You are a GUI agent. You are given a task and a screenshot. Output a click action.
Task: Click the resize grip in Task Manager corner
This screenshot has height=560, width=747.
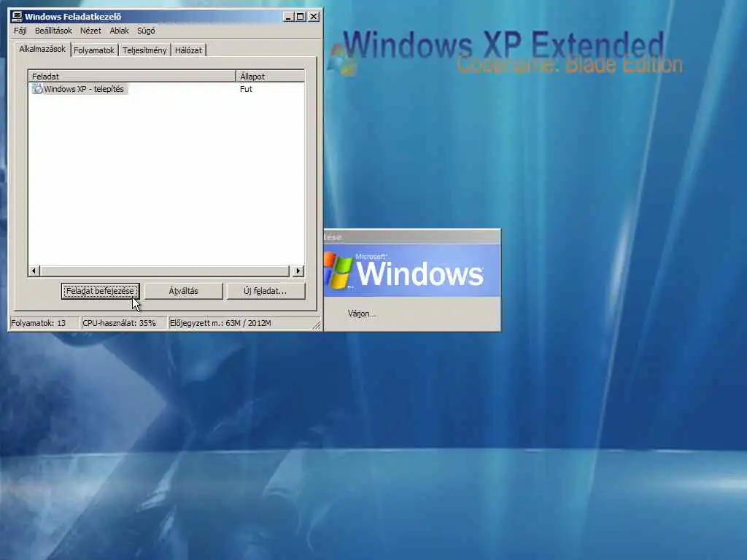click(317, 325)
